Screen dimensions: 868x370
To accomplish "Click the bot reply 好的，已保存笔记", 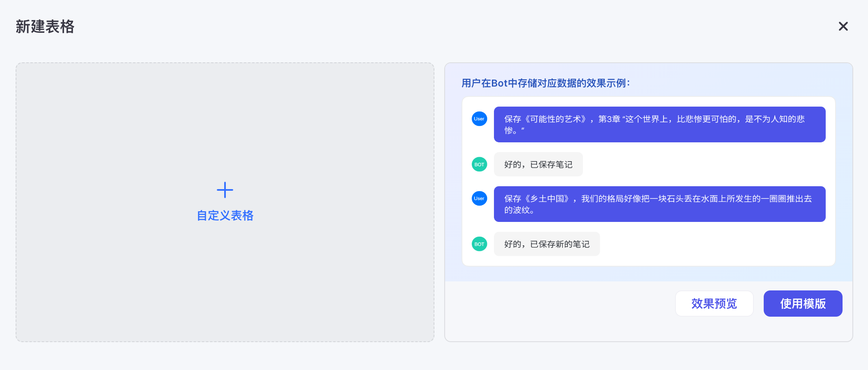I will tap(538, 164).
